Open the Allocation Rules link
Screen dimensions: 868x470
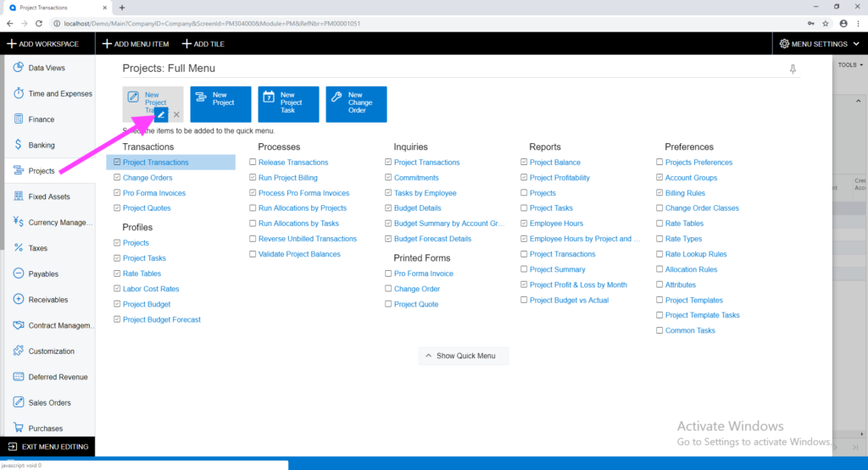pyautogui.click(x=691, y=269)
